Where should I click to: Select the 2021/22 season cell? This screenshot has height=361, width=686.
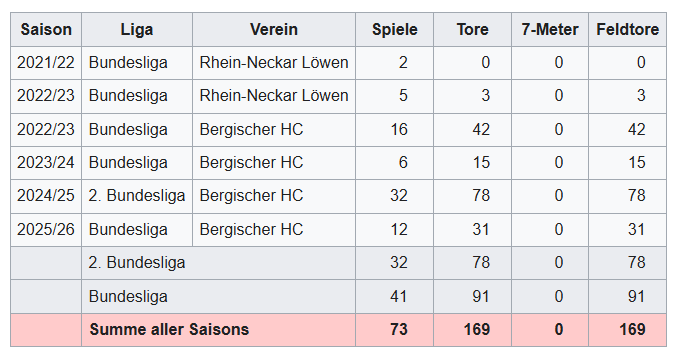coord(46,63)
